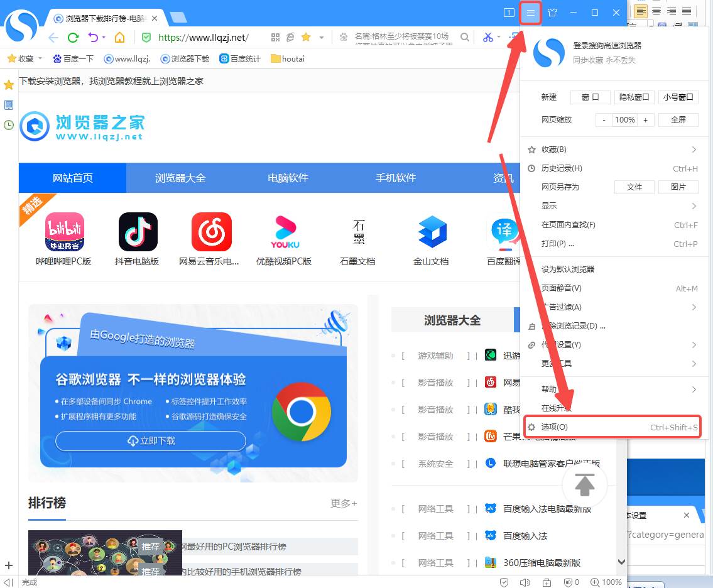
Task: Click the ad block counter icon in status bar
Action: tap(571, 582)
